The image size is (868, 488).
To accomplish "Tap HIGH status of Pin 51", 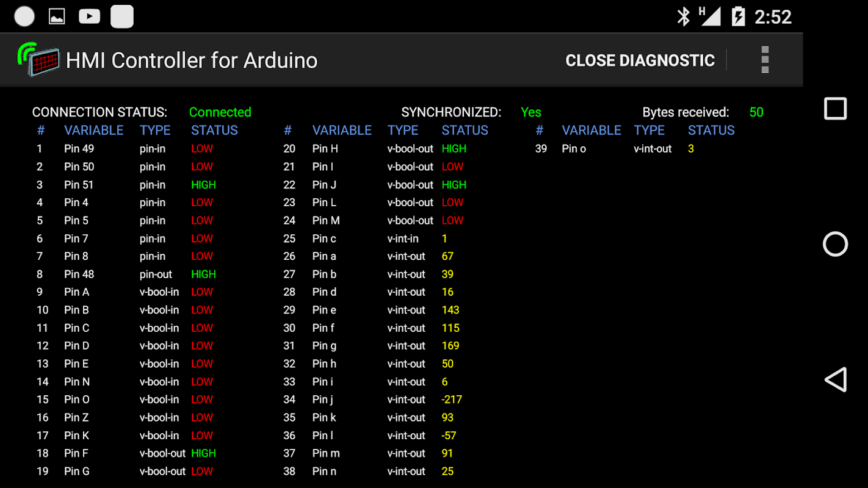I will point(203,185).
